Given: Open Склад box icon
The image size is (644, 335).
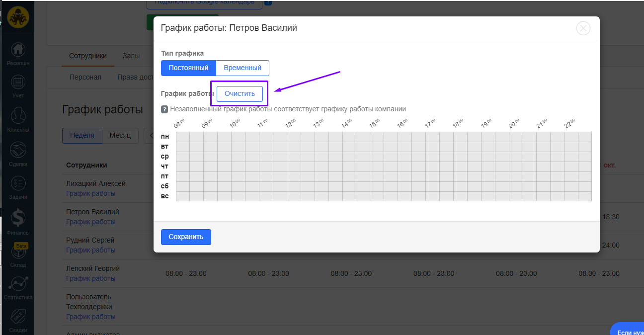Looking at the screenshot, I should [18, 253].
